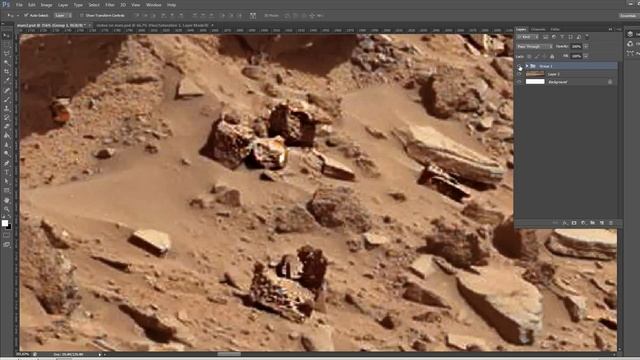Toggle lock image pixels brush icon
This screenshot has height=360, width=640.
point(536,56)
